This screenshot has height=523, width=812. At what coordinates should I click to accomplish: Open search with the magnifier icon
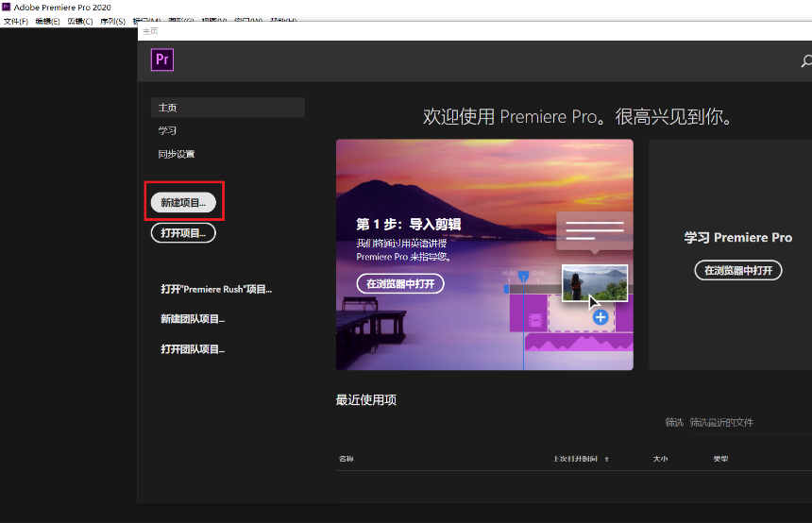pyautogui.click(x=806, y=61)
